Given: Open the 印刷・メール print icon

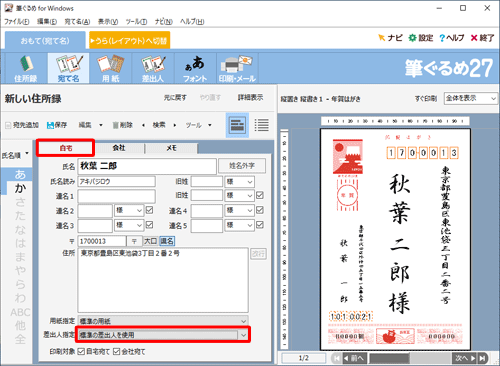Looking at the screenshot, I should click(237, 68).
